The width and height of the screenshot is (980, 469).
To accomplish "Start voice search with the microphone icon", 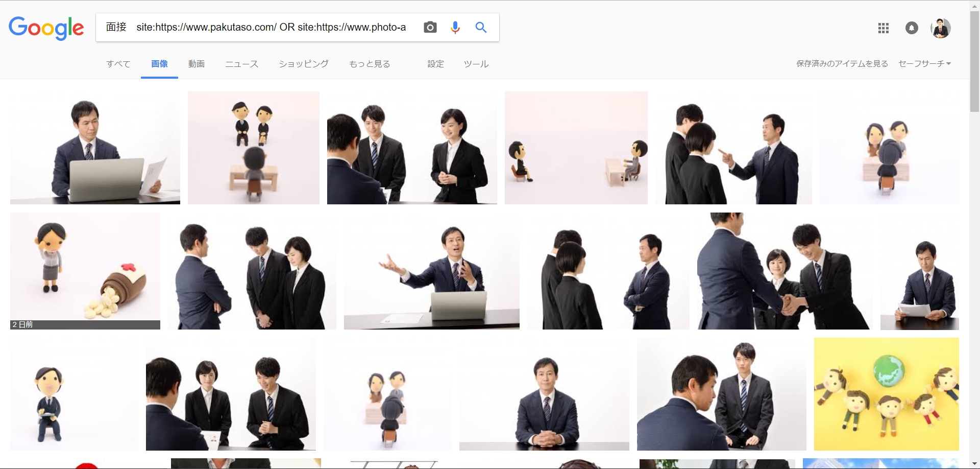I will tap(455, 27).
